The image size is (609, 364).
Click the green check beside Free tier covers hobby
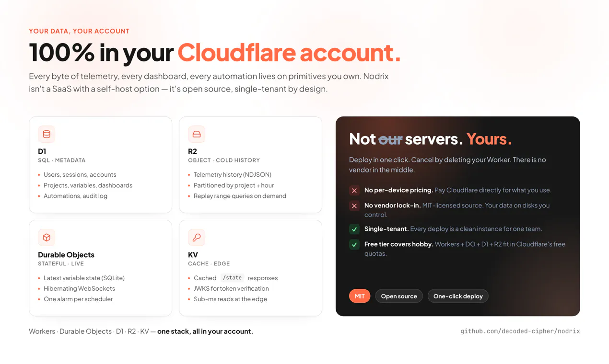pos(354,245)
